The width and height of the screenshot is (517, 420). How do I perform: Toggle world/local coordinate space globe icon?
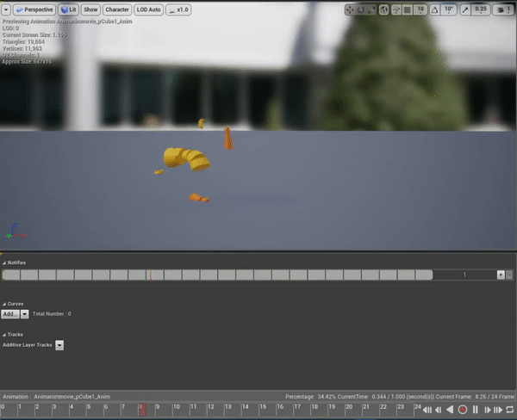click(383, 9)
